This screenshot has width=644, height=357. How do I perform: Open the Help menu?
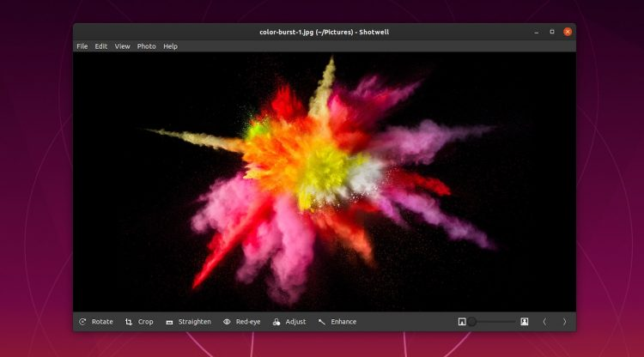(x=171, y=46)
